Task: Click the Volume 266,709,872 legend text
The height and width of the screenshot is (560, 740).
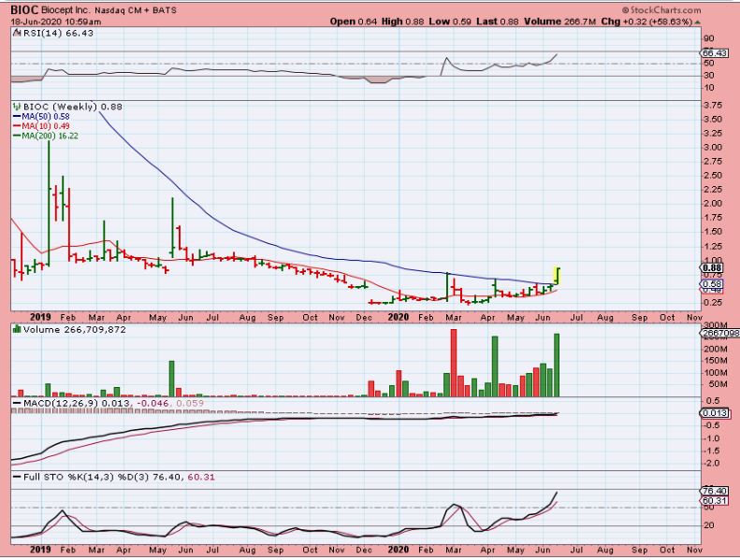Action: click(x=75, y=329)
